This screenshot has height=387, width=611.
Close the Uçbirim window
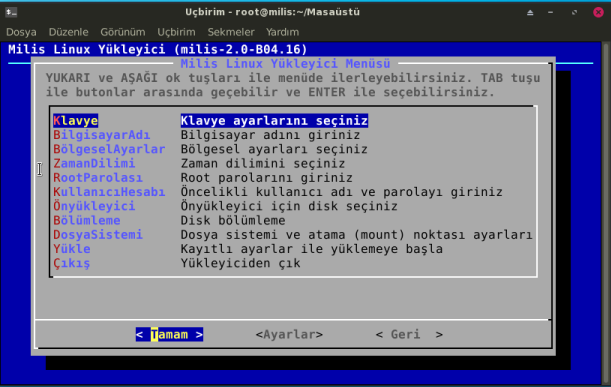[598, 12]
